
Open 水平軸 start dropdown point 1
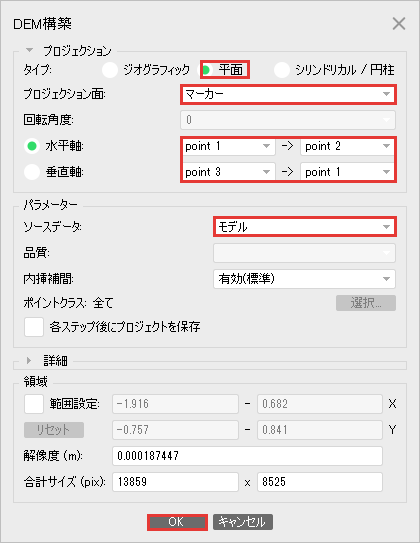pos(228,146)
